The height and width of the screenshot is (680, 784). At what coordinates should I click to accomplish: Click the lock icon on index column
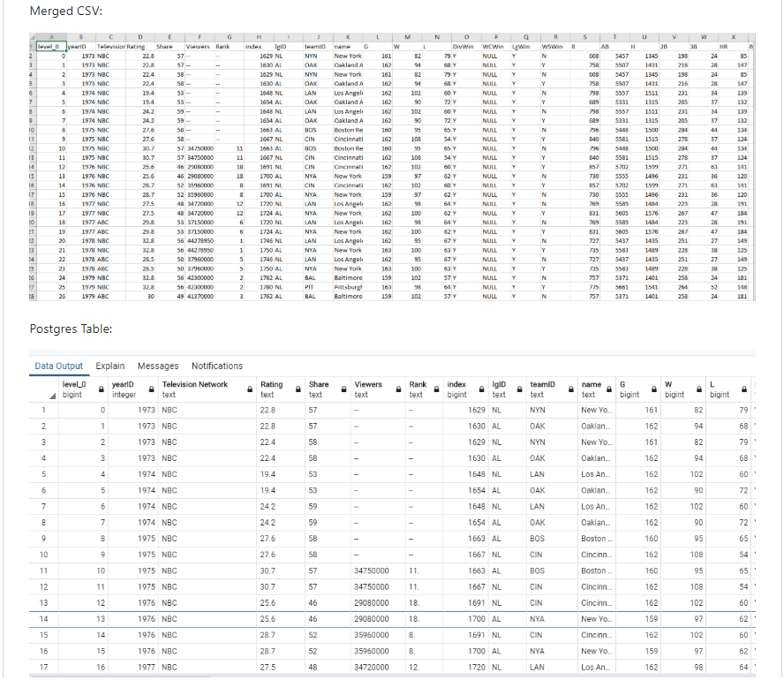click(481, 389)
